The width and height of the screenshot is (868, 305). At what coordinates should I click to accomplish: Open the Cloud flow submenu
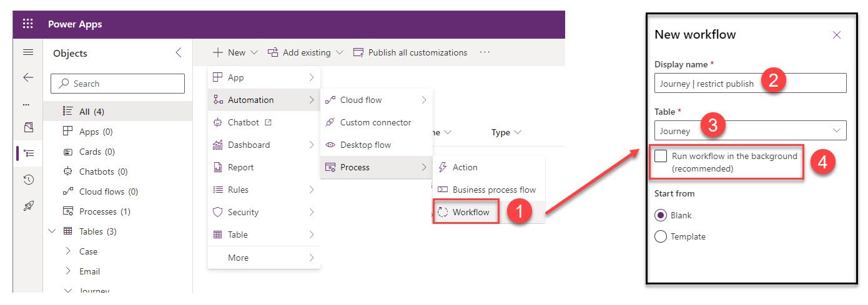(x=377, y=100)
